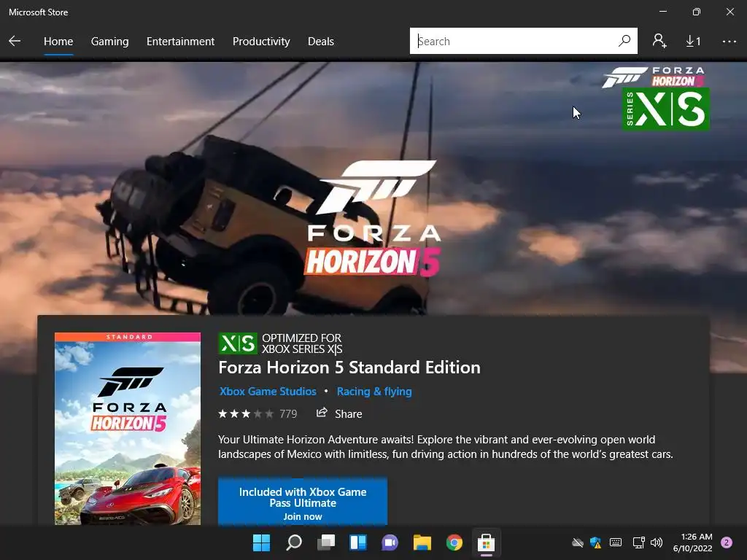Open the account sign-in icon
This screenshot has height=560, width=747.
(x=659, y=41)
